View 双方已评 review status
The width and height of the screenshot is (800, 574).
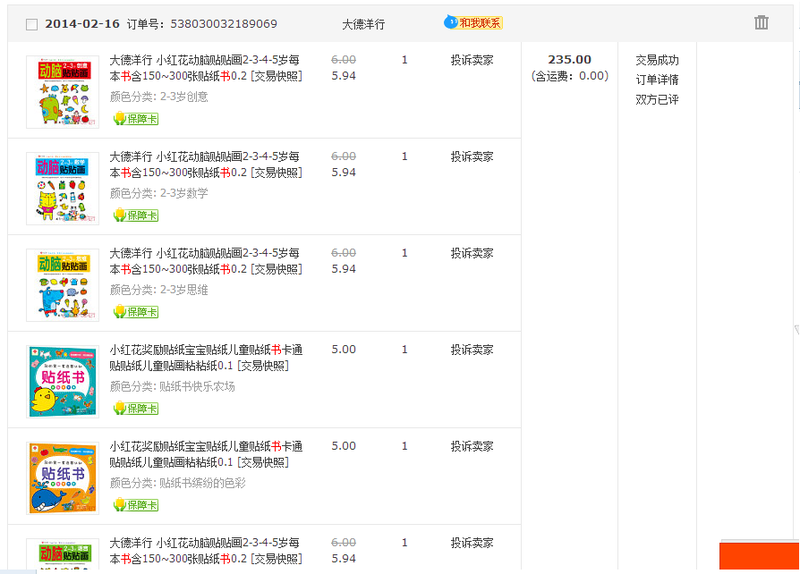pyautogui.click(x=657, y=99)
